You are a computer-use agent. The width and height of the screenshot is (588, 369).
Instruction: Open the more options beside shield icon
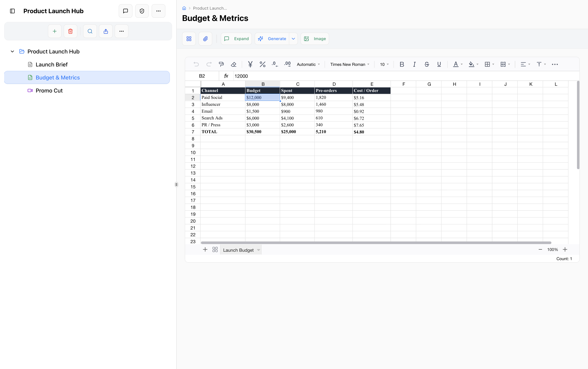click(x=158, y=11)
